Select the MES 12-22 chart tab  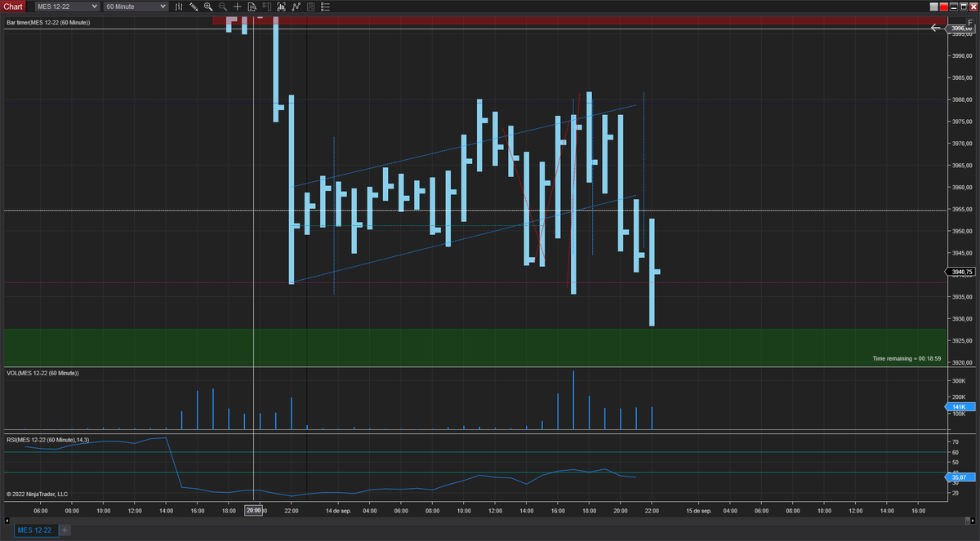(34, 530)
